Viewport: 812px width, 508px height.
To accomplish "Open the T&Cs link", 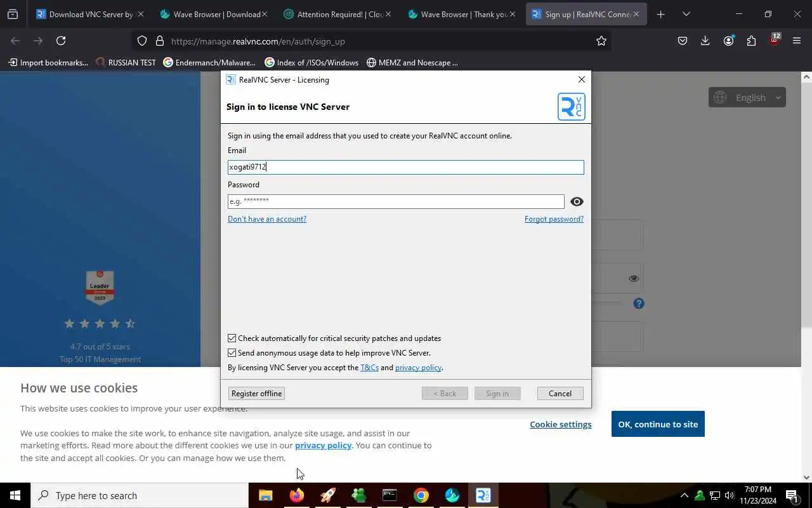I will coord(369,368).
